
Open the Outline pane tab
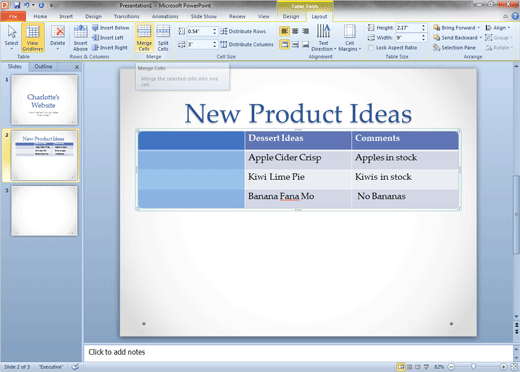pyautogui.click(x=43, y=67)
